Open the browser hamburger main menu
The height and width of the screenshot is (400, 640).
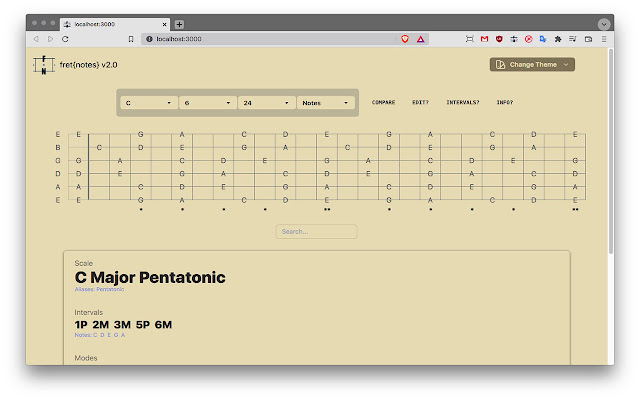point(604,39)
